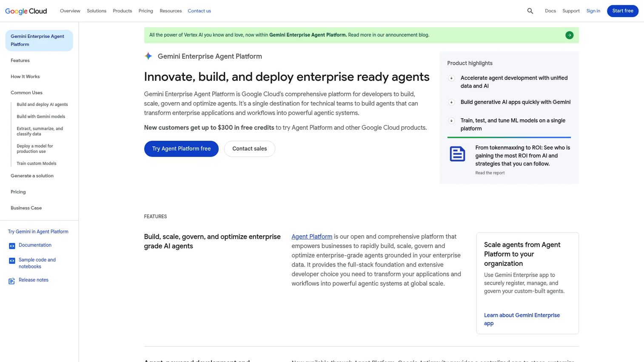Click the Agent Platform inline hyperlink
The image size is (644, 362).
pyautogui.click(x=312, y=237)
